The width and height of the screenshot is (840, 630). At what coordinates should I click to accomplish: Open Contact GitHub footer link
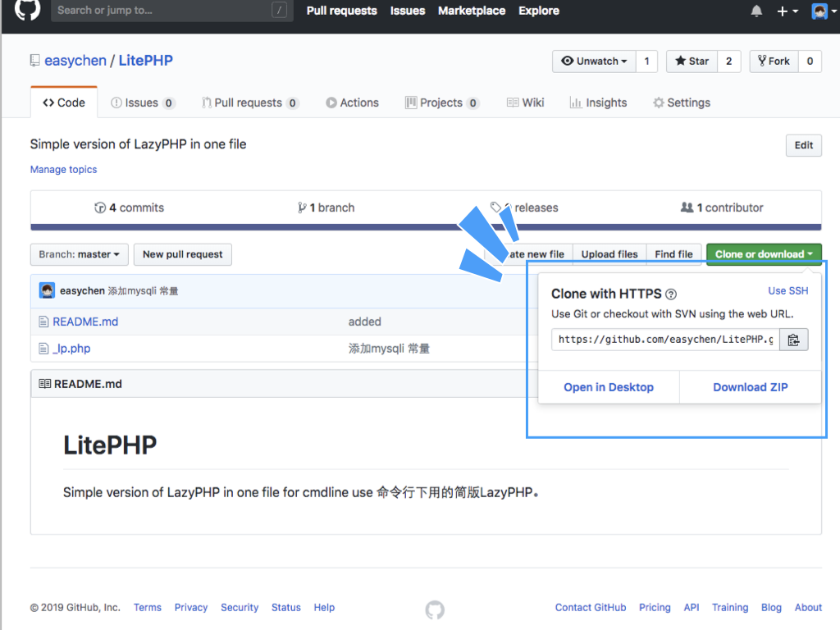(x=591, y=608)
